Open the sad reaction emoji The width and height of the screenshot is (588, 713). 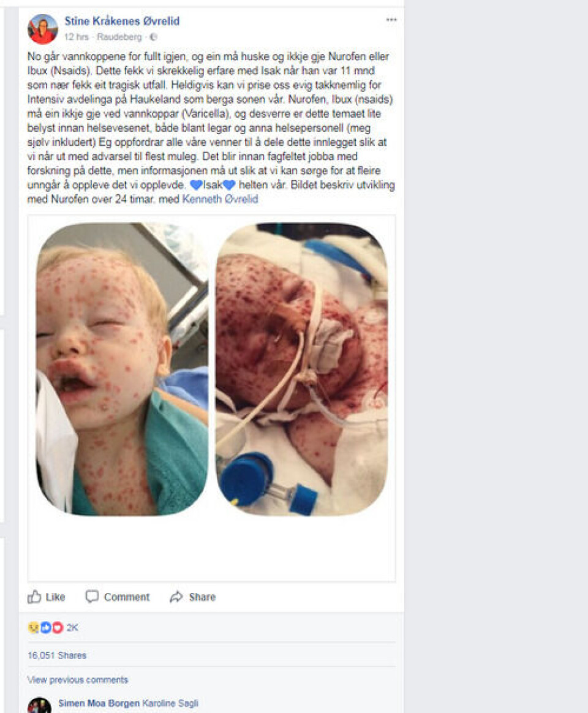[34, 627]
